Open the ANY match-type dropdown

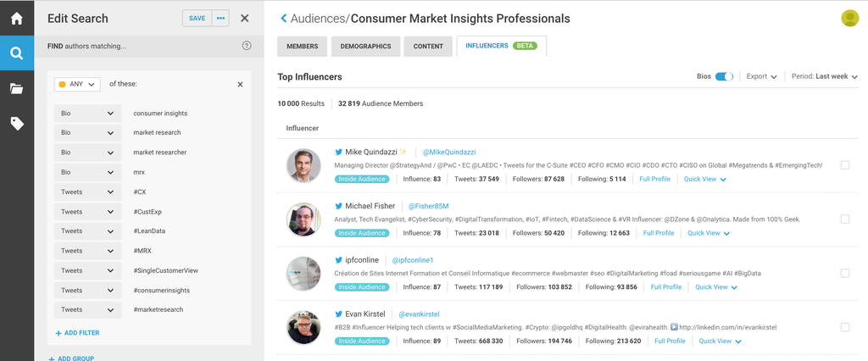coord(77,85)
